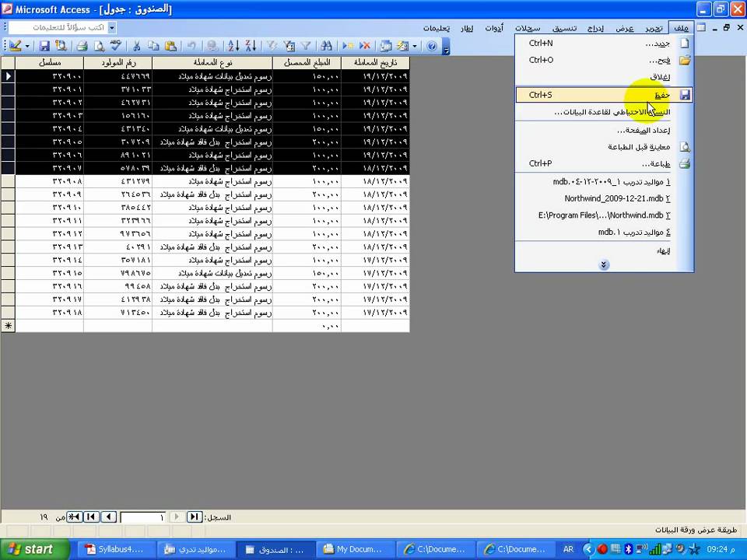
Task: Click the Sort Descending Z-A icon
Action: (251, 46)
